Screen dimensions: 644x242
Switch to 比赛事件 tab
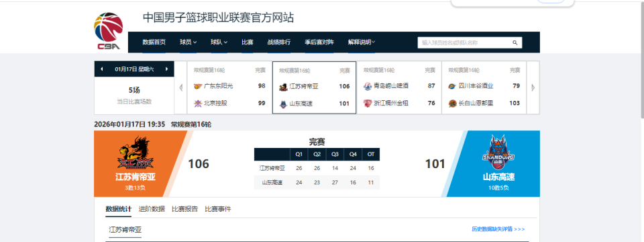point(218,209)
